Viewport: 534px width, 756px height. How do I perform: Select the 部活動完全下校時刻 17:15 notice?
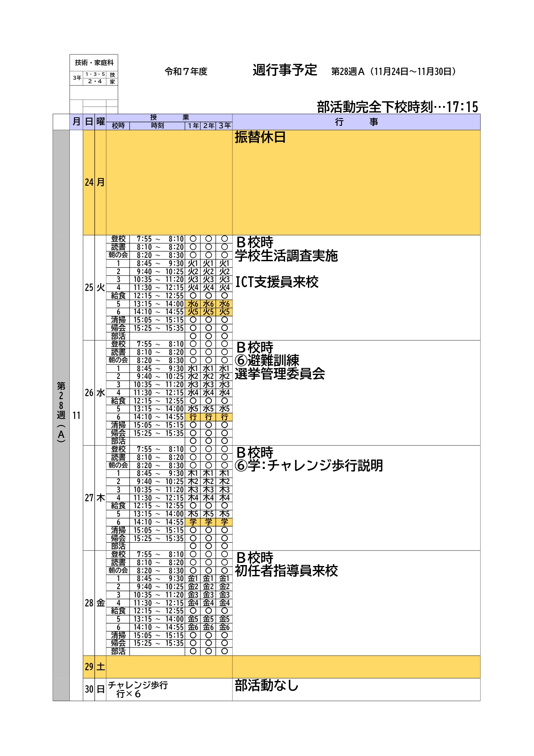point(397,106)
